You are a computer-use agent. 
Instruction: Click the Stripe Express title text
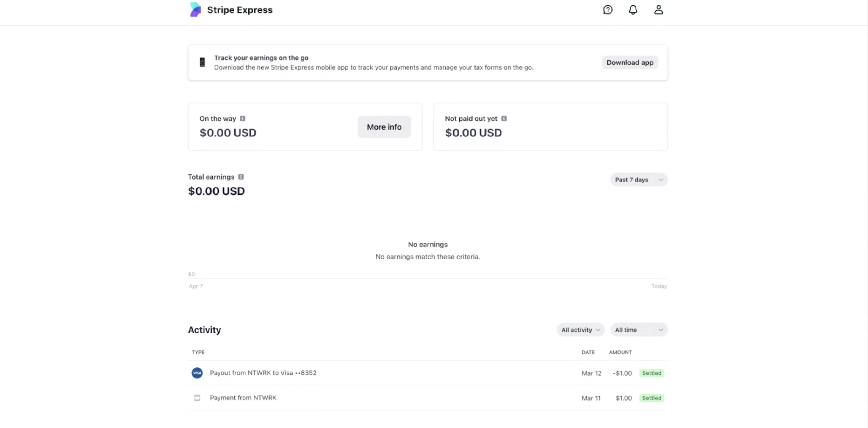pyautogui.click(x=240, y=10)
